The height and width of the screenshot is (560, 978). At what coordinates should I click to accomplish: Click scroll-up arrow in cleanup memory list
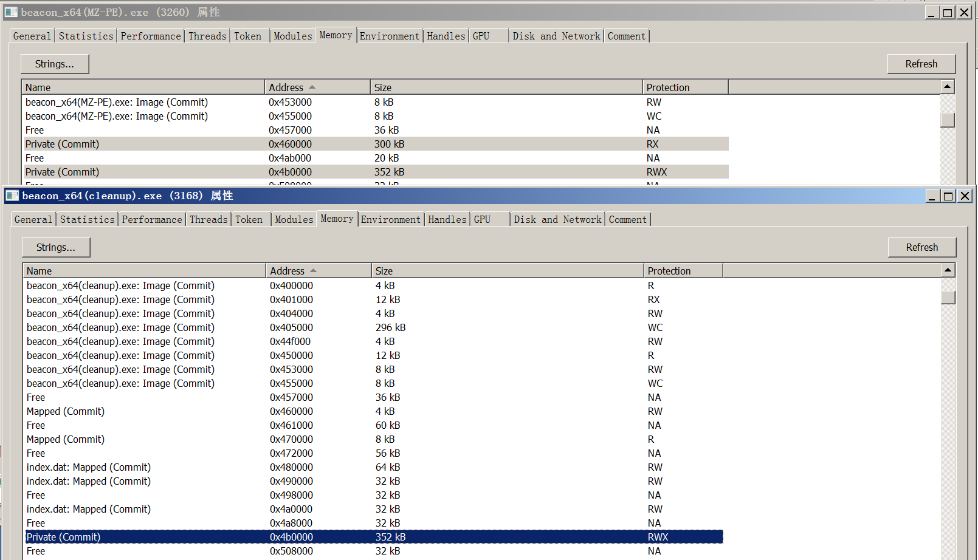[948, 270]
